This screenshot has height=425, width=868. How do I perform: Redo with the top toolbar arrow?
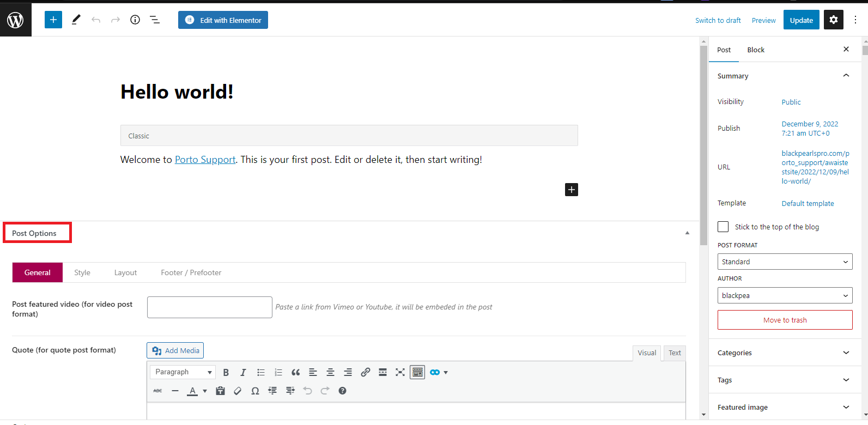[116, 20]
